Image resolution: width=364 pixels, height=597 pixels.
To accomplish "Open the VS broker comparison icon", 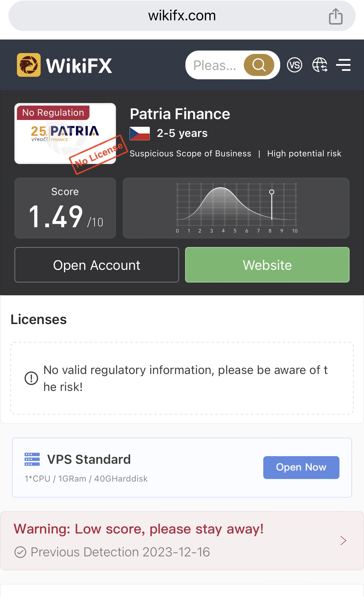I will [x=294, y=65].
